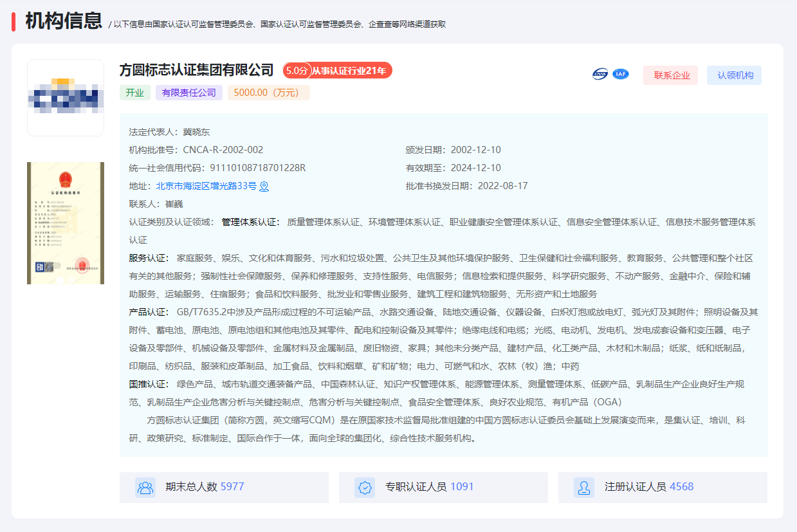Viewport: 797px width, 532px height.
Task: Click the 期末总人数 label
Action: pyautogui.click(x=191, y=487)
